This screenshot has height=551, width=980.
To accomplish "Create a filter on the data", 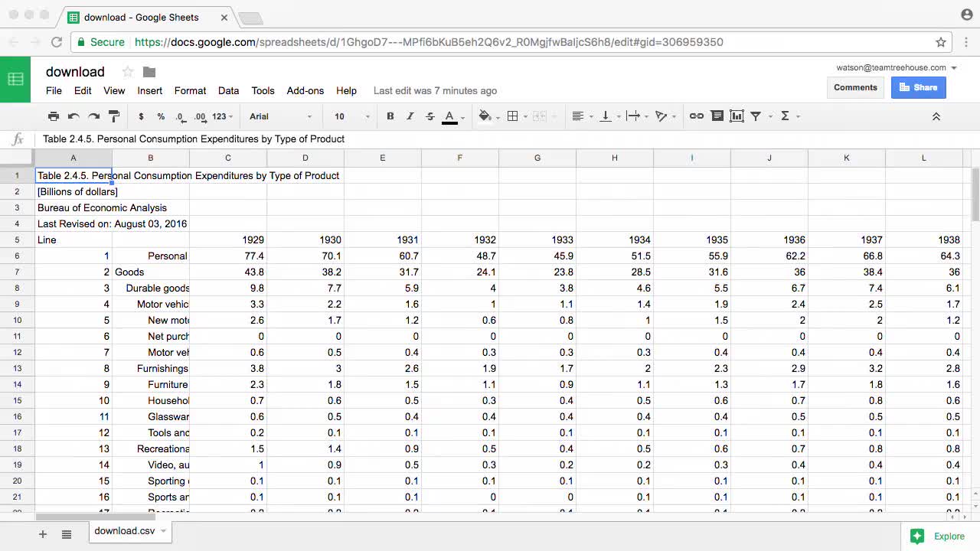I will coord(755,116).
